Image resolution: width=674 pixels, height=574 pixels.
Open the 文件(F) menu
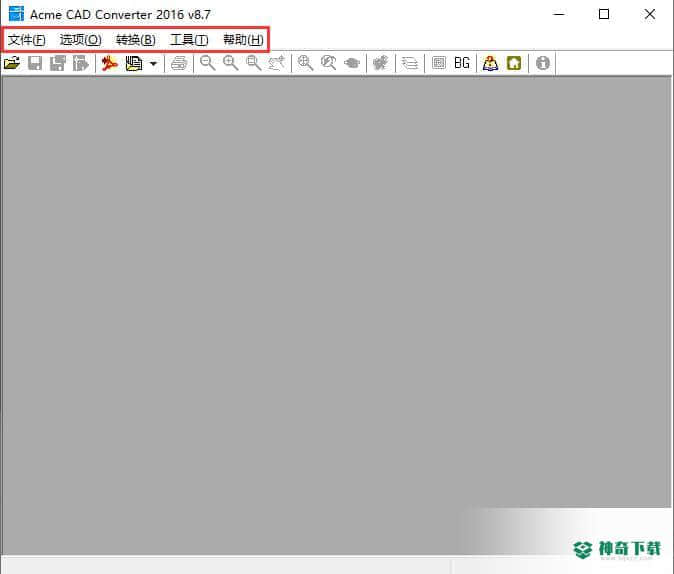coord(27,40)
